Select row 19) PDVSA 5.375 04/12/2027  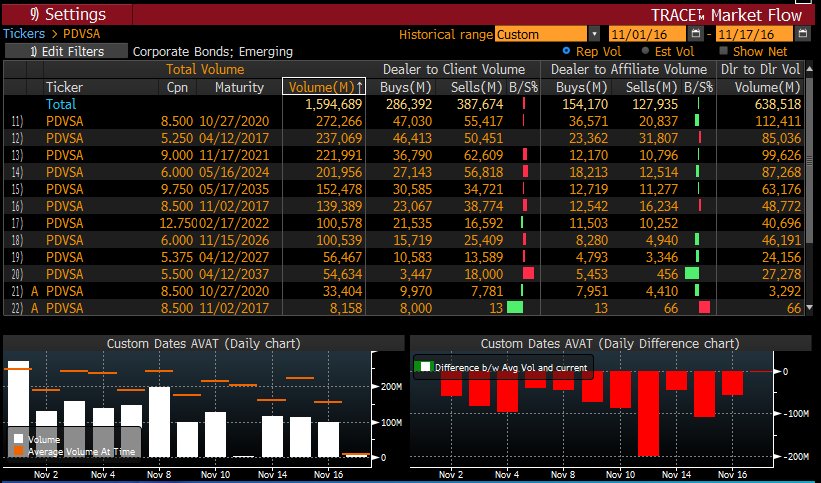[x=404, y=257]
